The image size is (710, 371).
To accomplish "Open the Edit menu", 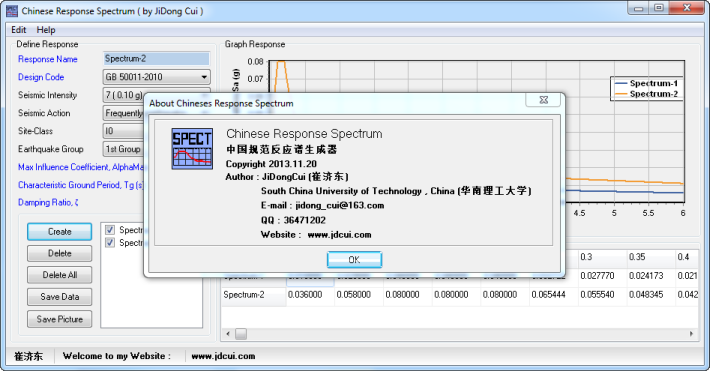I will (19, 30).
